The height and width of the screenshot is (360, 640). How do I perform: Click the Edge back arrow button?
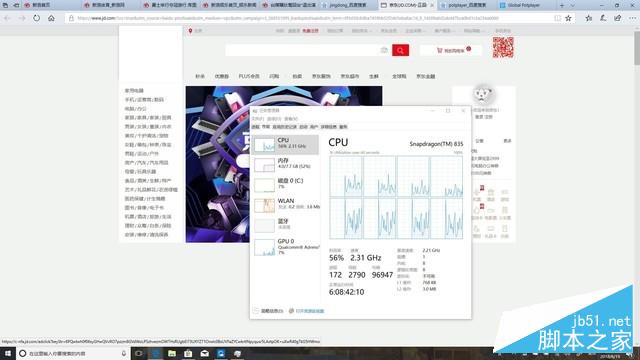click(x=7, y=18)
